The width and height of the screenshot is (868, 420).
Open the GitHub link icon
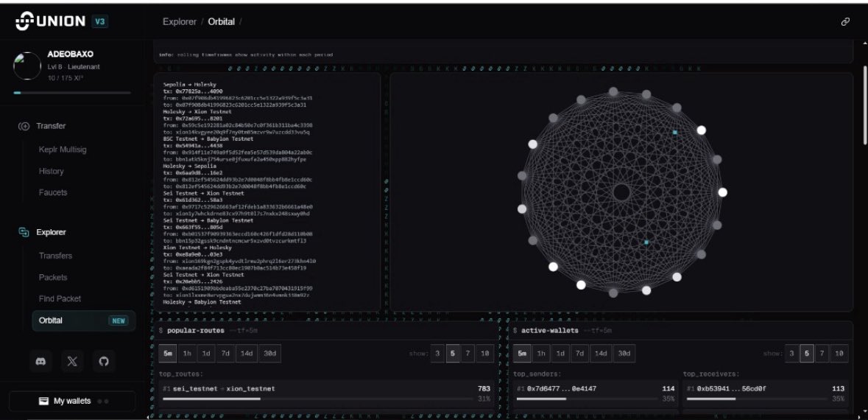[x=104, y=361]
